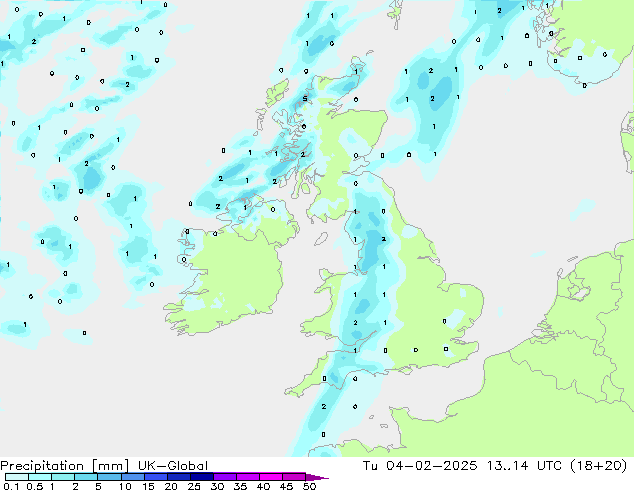
Task: Click the 0.1–0.5 mm legend color swatch
Action: pos(17,477)
